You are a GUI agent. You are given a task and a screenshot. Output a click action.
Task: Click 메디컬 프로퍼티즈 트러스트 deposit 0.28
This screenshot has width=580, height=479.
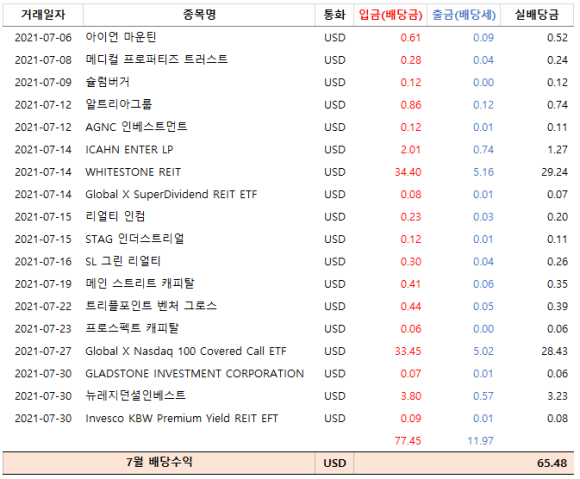click(x=411, y=60)
